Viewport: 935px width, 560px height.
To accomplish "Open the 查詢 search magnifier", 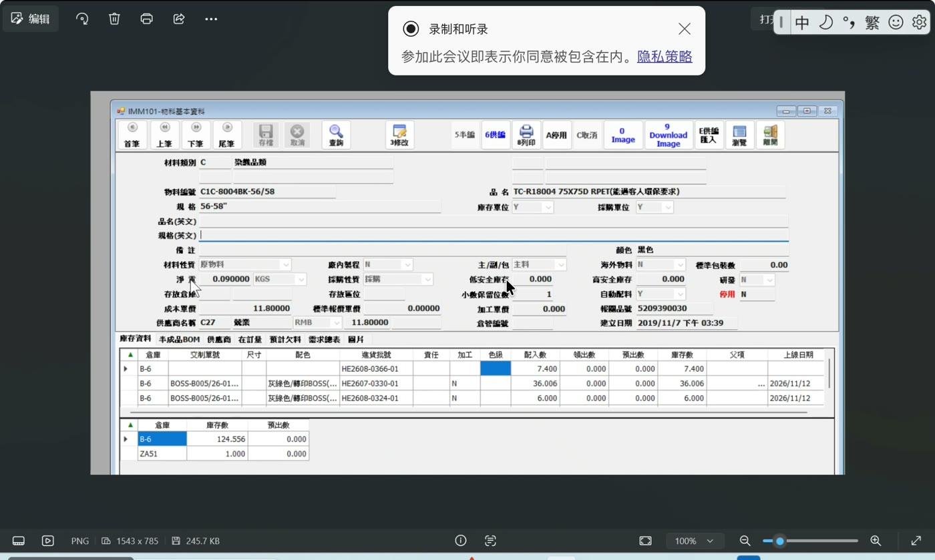I will coord(336,135).
